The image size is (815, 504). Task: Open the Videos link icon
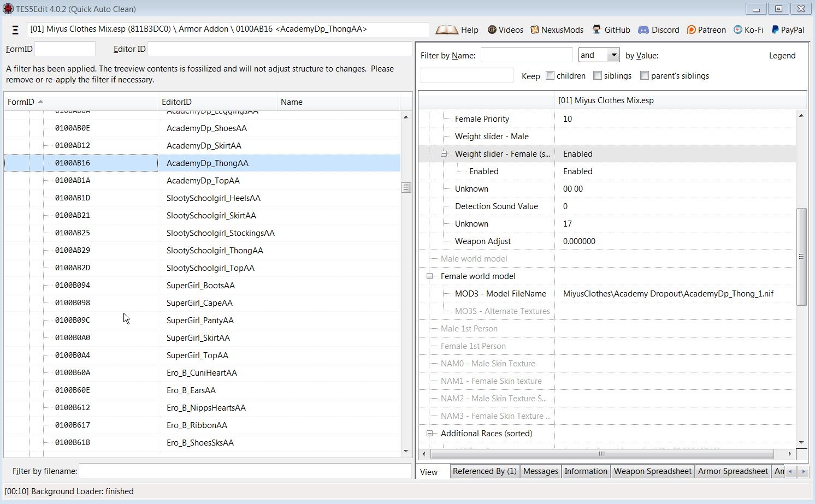492,30
